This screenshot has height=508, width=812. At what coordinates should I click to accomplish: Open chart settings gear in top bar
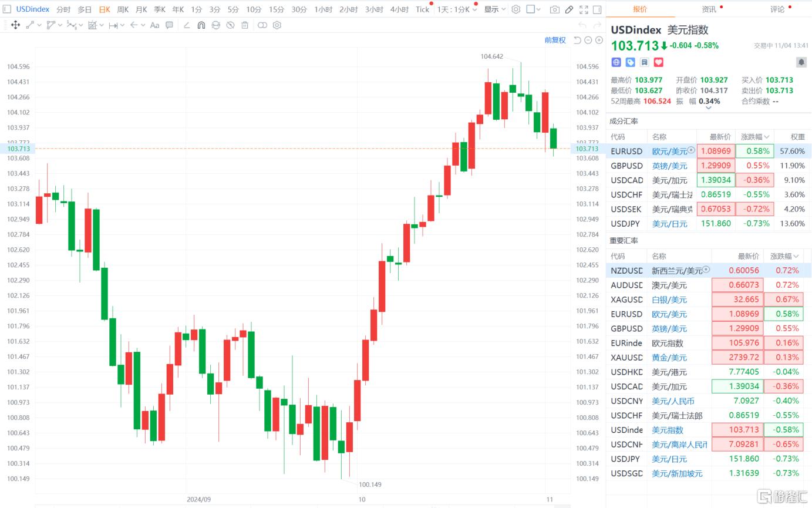click(516, 9)
